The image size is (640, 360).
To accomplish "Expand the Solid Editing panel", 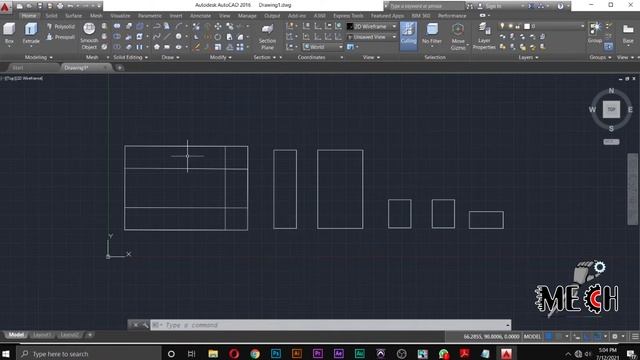I will [x=131, y=58].
